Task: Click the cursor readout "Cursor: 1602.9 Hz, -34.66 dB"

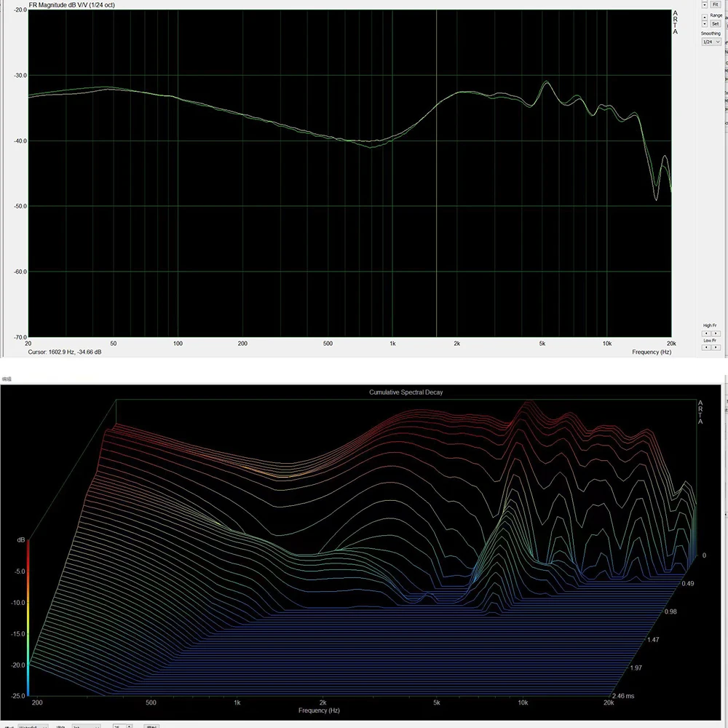Action: pos(65,352)
